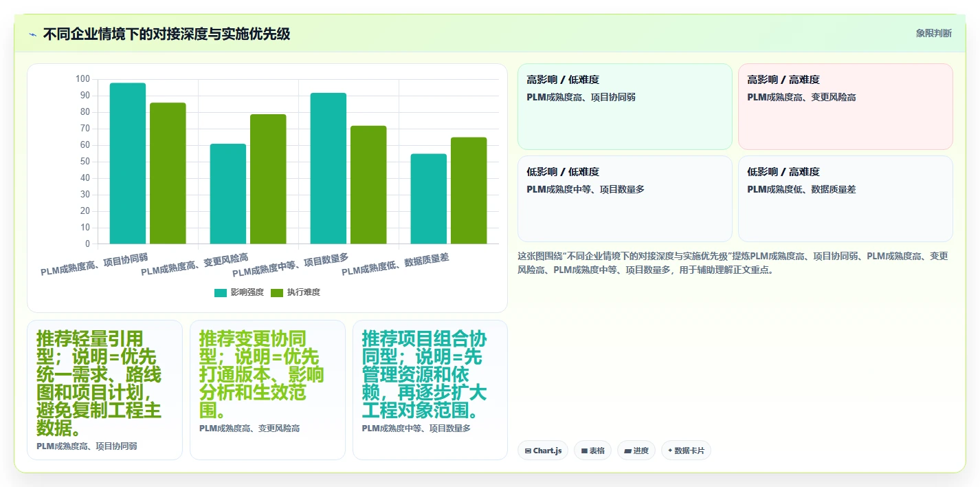Click the 数据卡片 tag button
Image resolution: width=980 pixels, height=487 pixels.
[686, 451]
